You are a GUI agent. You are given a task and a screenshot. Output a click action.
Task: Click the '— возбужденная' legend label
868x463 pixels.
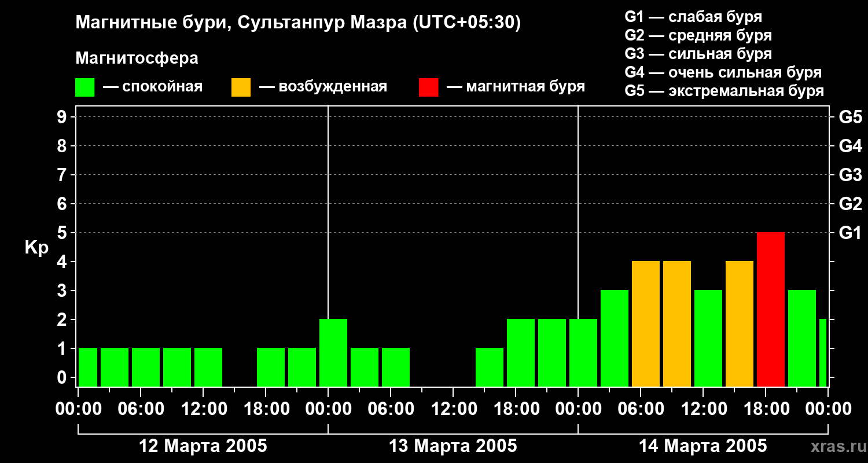[323, 87]
